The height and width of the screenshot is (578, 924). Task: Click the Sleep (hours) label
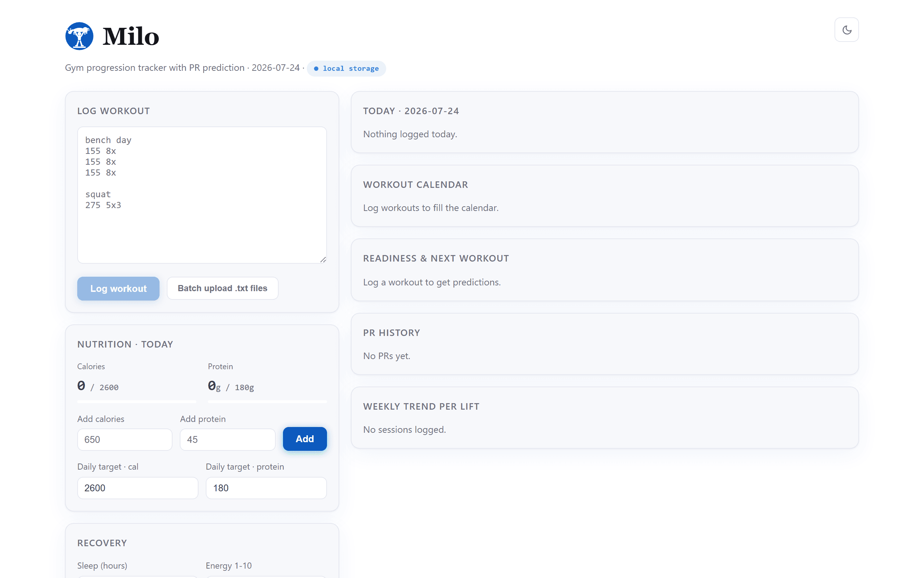[x=102, y=565]
